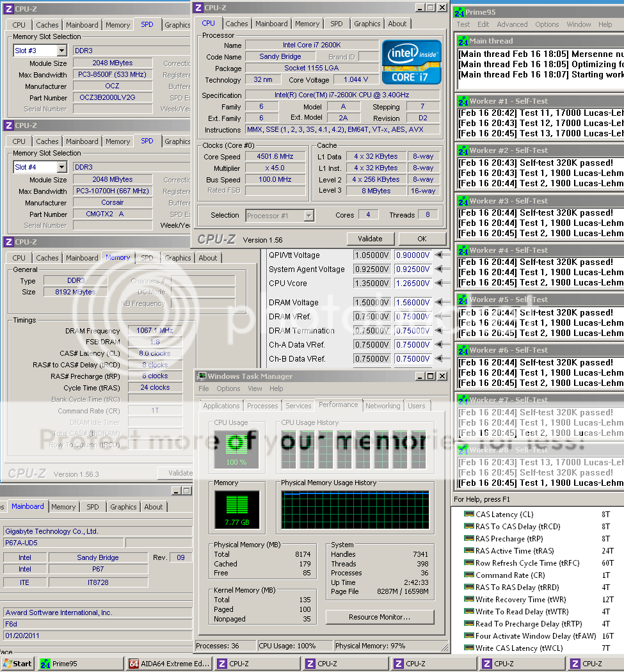Image resolution: width=624 pixels, height=672 pixels.
Task: Click the Resource Monitor button
Action: (380, 617)
